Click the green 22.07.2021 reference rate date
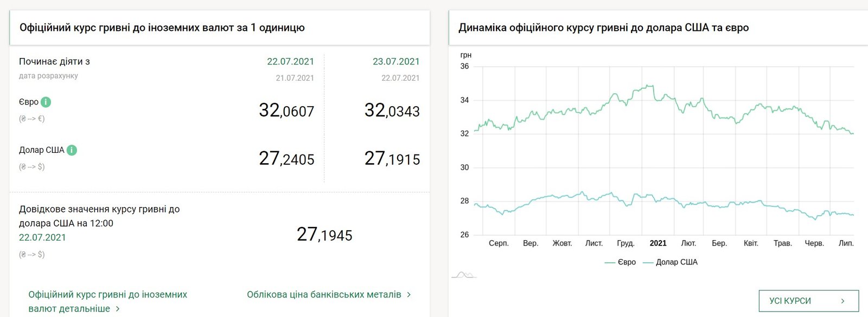The image size is (868, 317). [x=42, y=237]
